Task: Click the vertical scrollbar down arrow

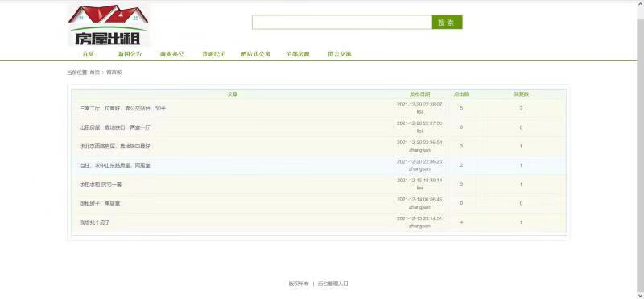Action: (x=641, y=295)
